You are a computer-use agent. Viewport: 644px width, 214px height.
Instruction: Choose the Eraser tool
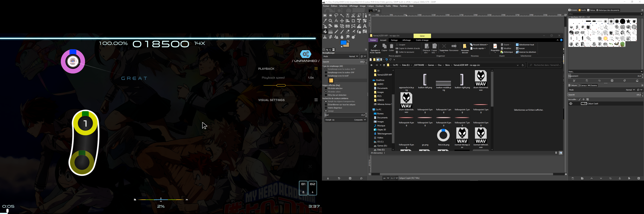coord(347,31)
